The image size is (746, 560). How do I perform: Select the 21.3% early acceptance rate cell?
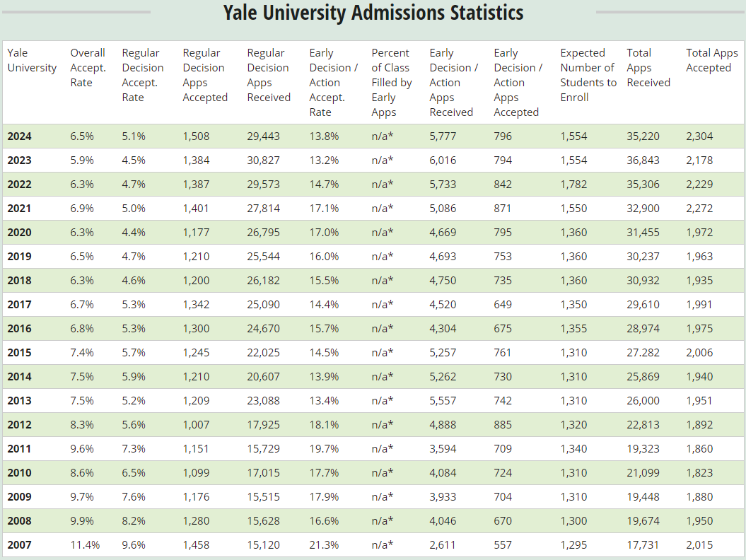pyautogui.click(x=324, y=545)
